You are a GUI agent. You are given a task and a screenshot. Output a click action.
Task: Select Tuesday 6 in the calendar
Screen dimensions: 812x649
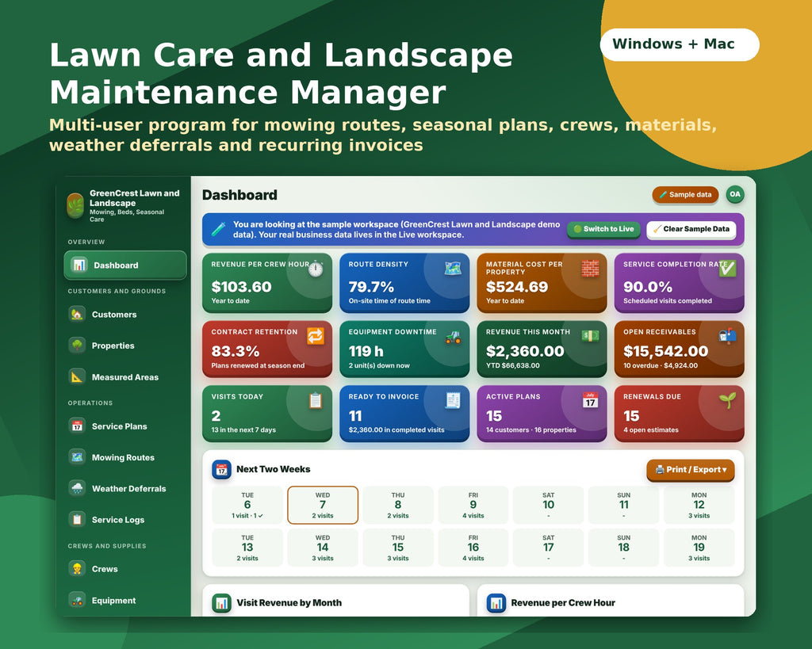pos(247,505)
